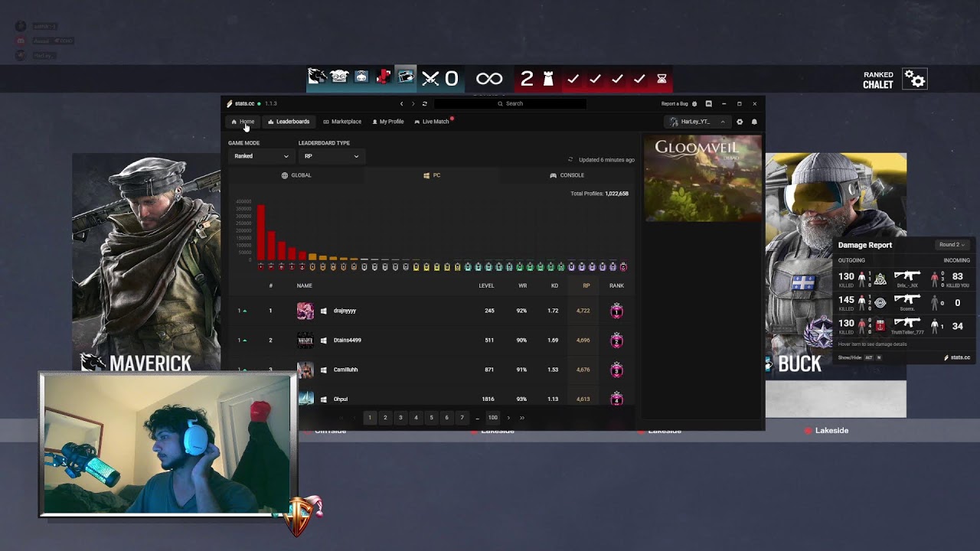Click the rank 2 champion badge
Image resolution: width=980 pixels, height=551 pixels.
point(616,340)
